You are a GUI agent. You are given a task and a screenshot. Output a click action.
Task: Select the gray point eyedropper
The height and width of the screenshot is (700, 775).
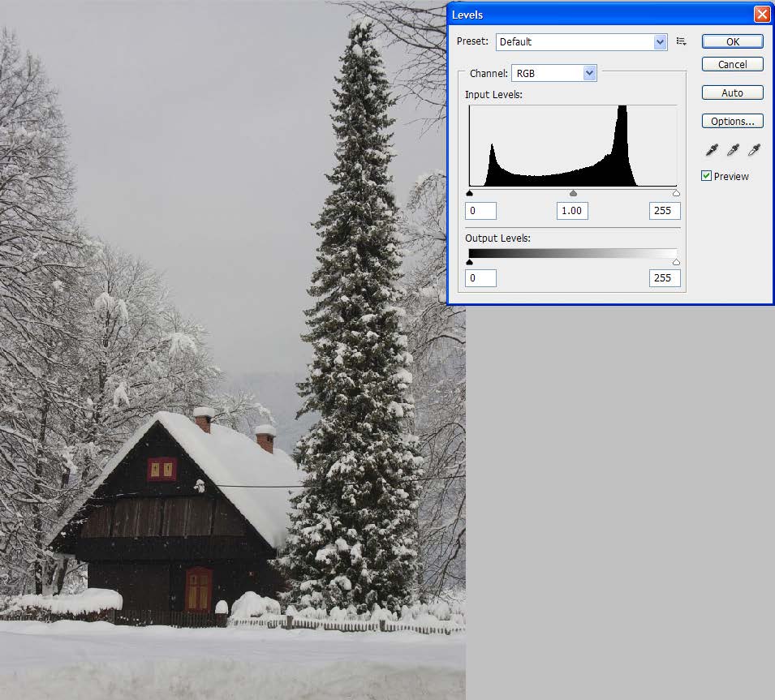point(733,150)
